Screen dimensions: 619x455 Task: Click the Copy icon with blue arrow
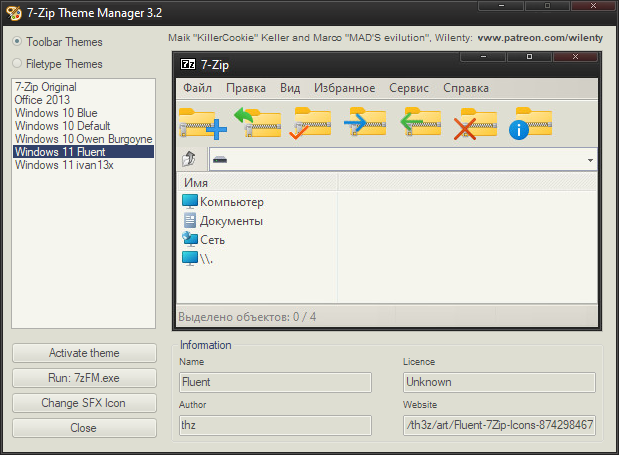[x=365, y=122]
